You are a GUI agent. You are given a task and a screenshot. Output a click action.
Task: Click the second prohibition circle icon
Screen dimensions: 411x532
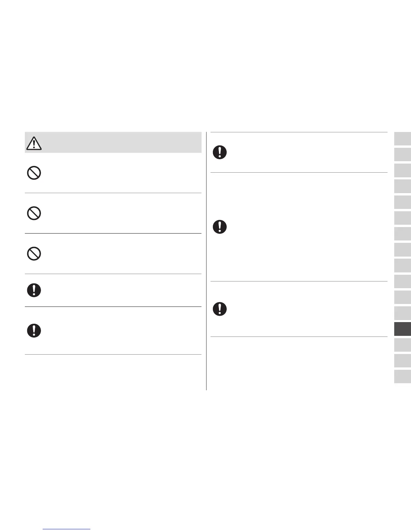point(34,213)
